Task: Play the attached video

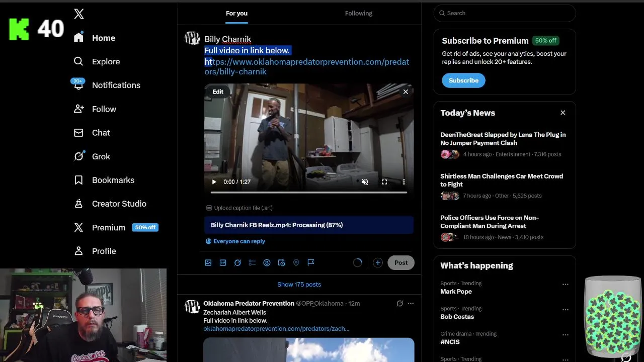Action: 214,182
